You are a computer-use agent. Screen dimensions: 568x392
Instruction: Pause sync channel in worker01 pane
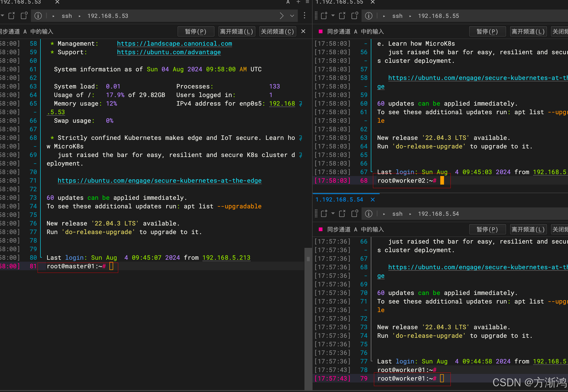(x=487, y=230)
